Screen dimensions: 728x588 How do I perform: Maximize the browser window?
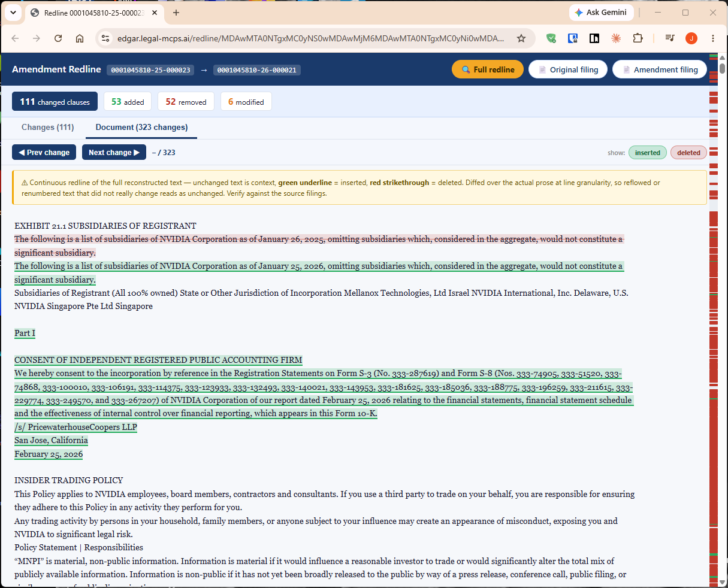[x=685, y=13]
